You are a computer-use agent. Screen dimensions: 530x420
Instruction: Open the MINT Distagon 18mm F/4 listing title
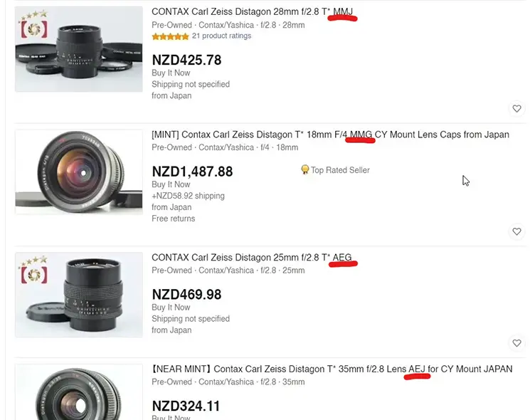tap(330, 135)
